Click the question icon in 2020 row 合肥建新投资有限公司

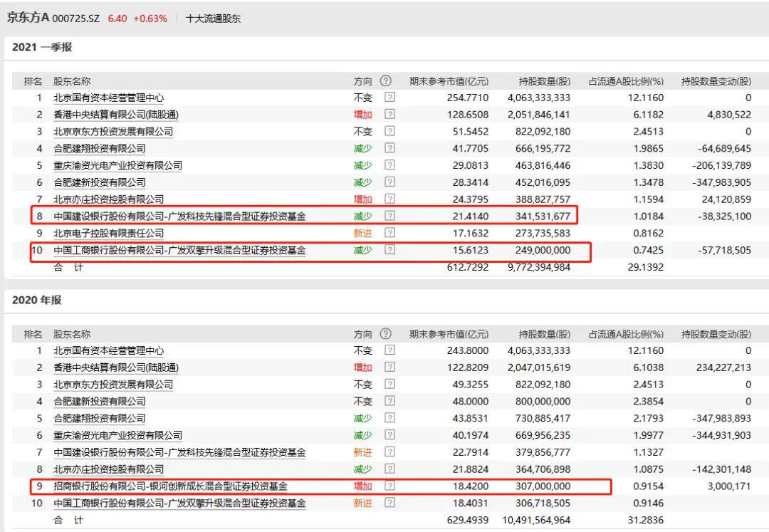point(390,401)
